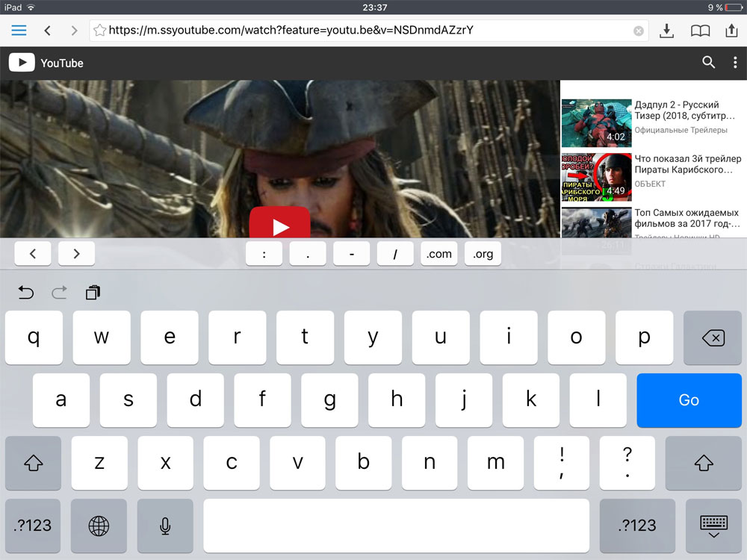Image resolution: width=747 pixels, height=560 pixels.
Task: Tap the keyboard undo icon
Action: (25, 293)
